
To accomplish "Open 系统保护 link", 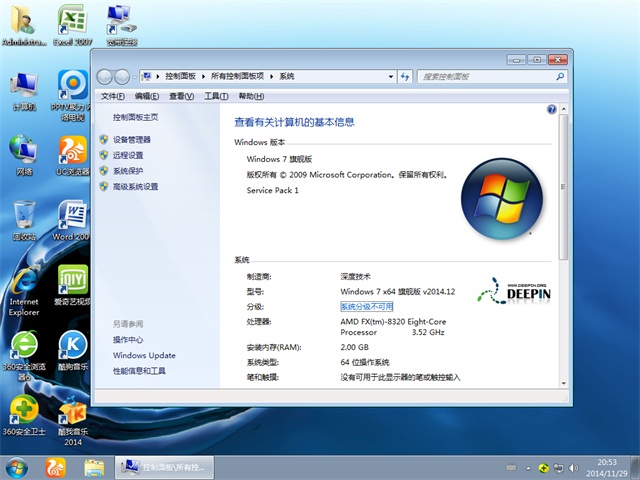I will pyautogui.click(x=128, y=171).
